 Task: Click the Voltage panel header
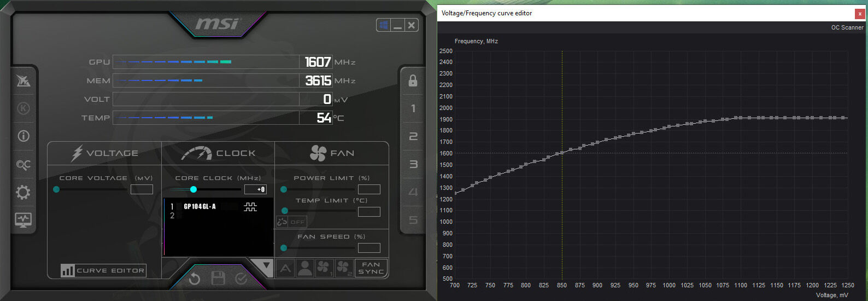coord(104,153)
